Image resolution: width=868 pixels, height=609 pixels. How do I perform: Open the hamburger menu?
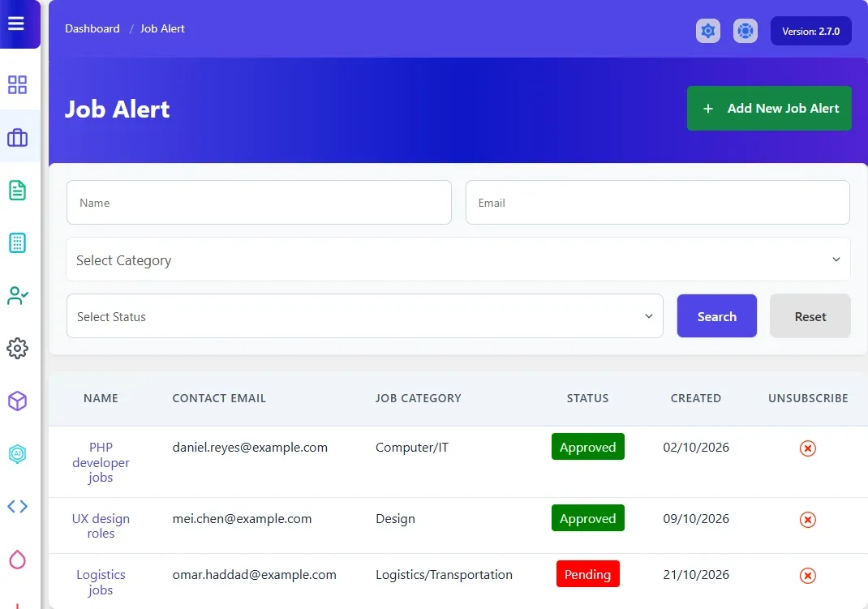point(16,24)
